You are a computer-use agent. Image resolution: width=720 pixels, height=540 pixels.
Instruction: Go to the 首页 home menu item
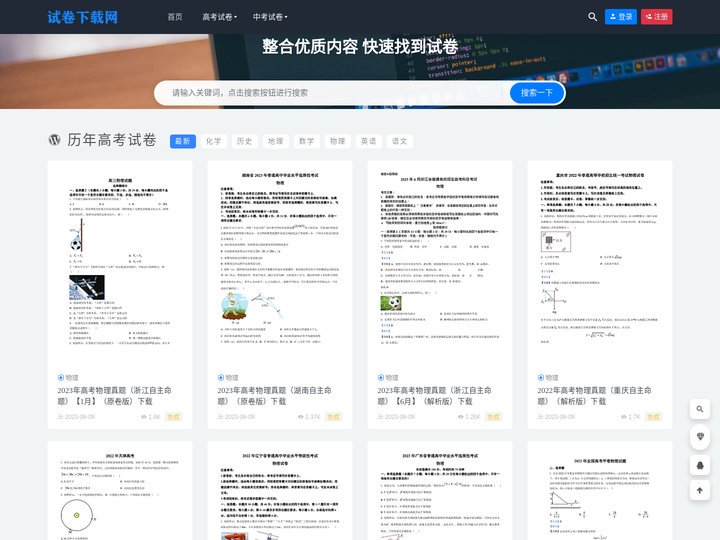point(174,17)
